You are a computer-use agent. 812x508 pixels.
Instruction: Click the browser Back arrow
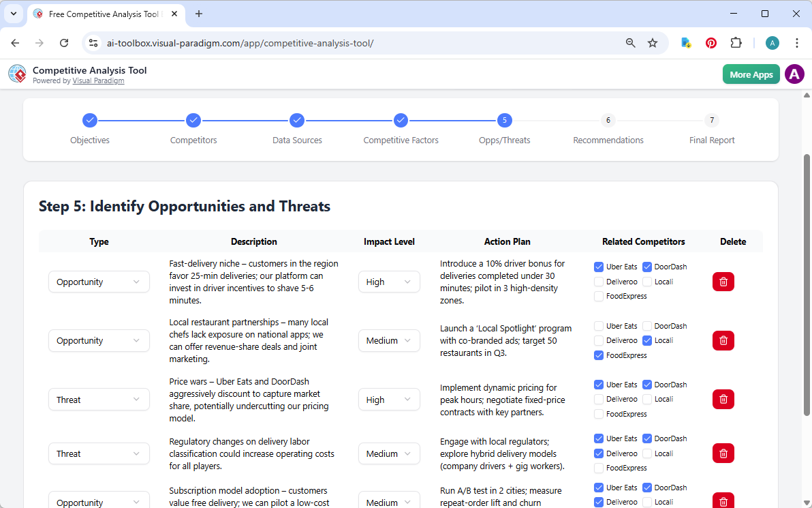coord(15,42)
